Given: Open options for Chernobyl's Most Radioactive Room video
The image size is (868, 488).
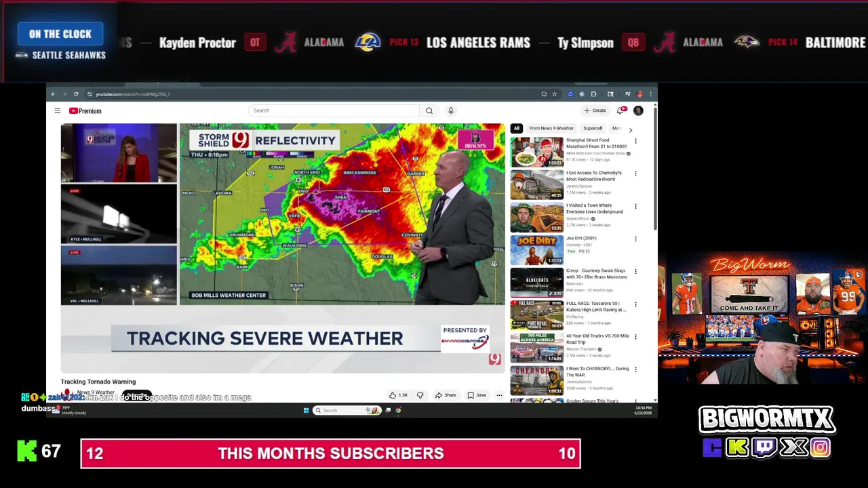Looking at the screenshot, I should tap(635, 174).
